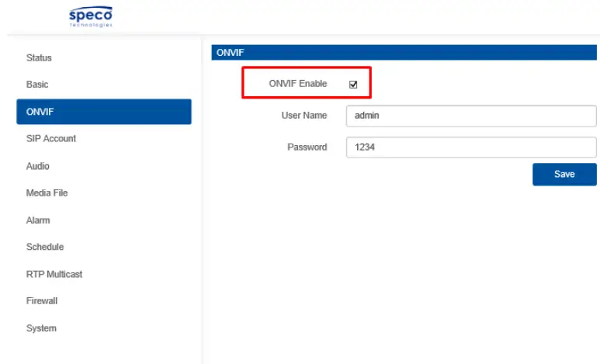Click the Speco Technologies logo
This screenshot has width=600, height=364.
pyautogui.click(x=91, y=17)
